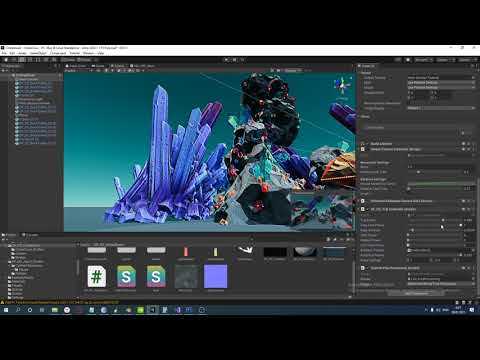Select the red bar asset thumbnail

tap(186, 252)
